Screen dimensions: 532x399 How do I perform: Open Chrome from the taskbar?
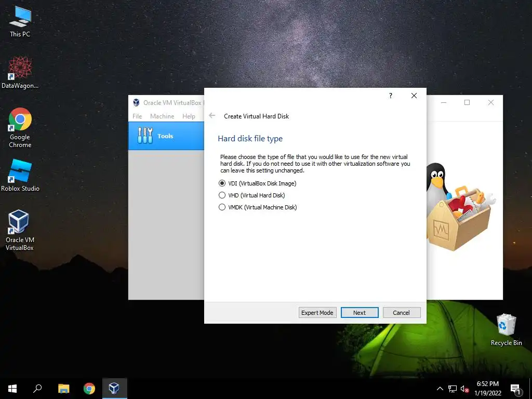pyautogui.click(x=89, y=389)
